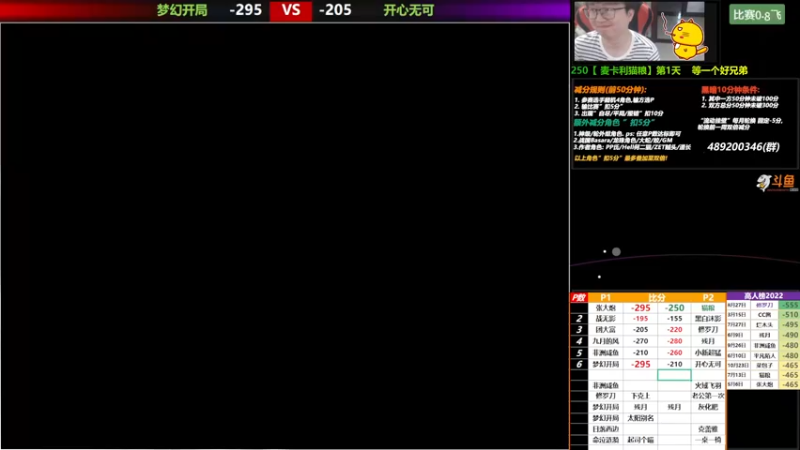Click the green -250 score cell

(674, 308)
